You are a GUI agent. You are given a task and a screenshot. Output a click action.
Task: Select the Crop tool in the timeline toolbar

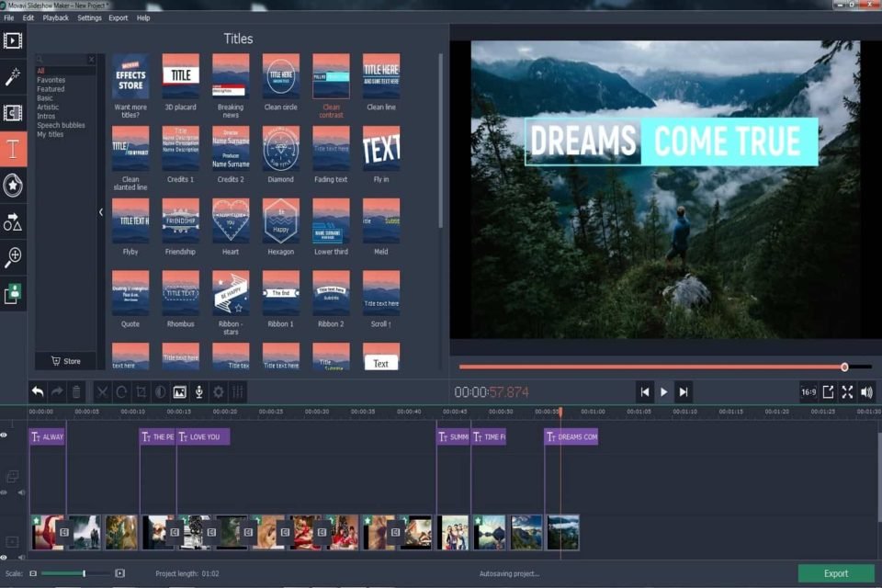point(142,391)
